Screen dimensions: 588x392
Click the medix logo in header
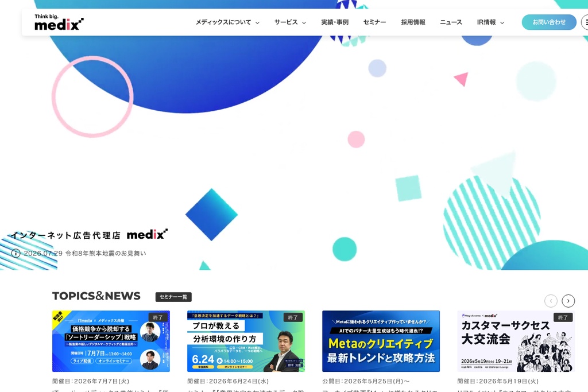59,22
